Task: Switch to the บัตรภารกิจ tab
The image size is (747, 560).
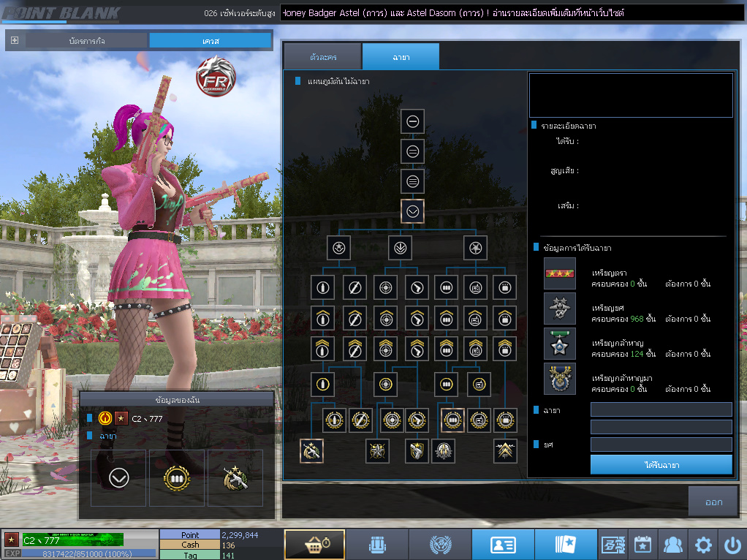Action: (87, 41)
